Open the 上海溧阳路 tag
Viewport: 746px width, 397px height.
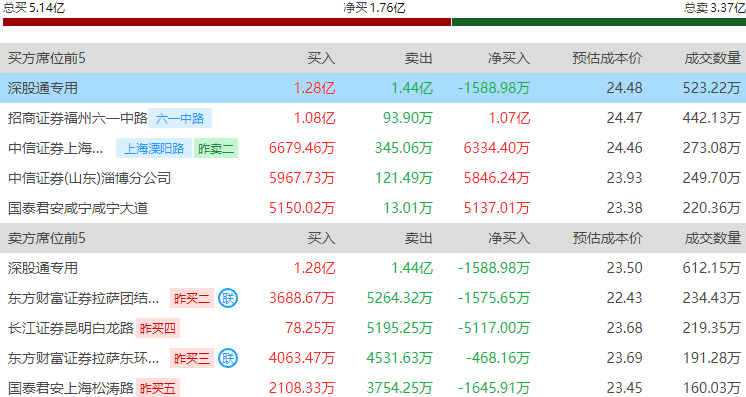point(154,149)
